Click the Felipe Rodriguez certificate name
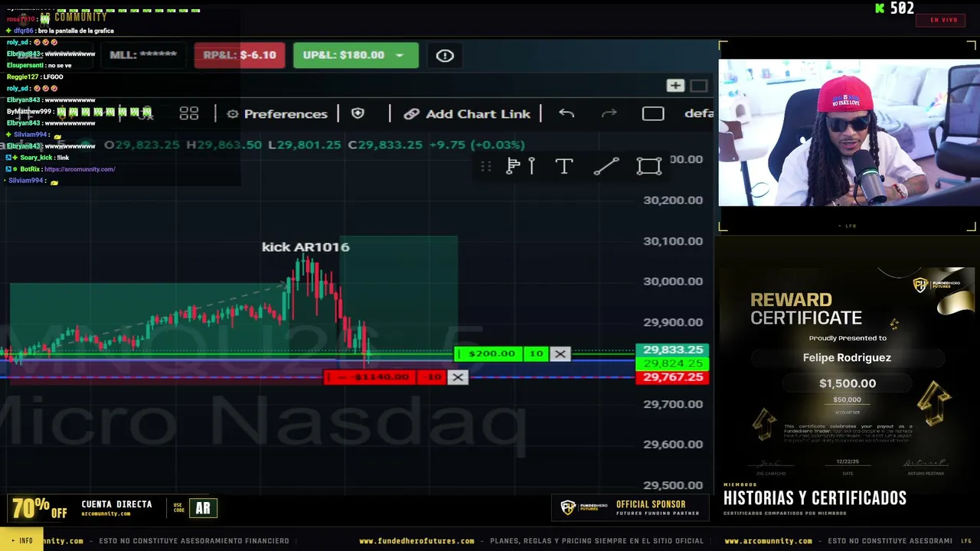Screen dimensions: 980x551 pyautogui.click(x=847, y=357)
